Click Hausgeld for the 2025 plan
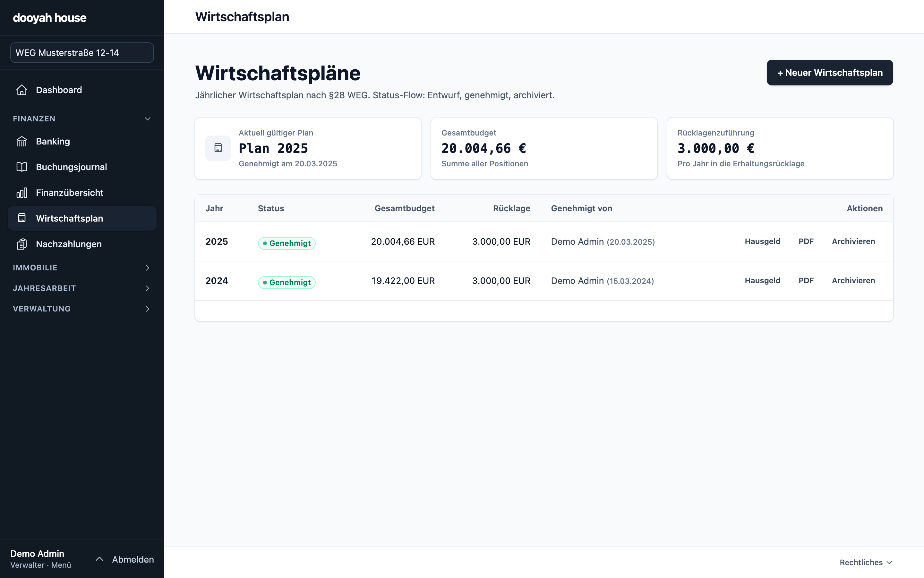The image size is (924, 578). 763,241
